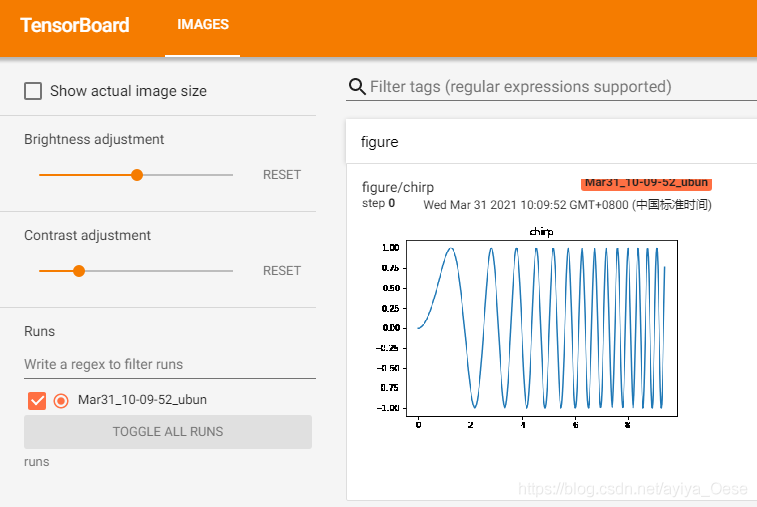Click the figure/chirp card title
The width and height of the screenshot is (757, 507).
397,187
